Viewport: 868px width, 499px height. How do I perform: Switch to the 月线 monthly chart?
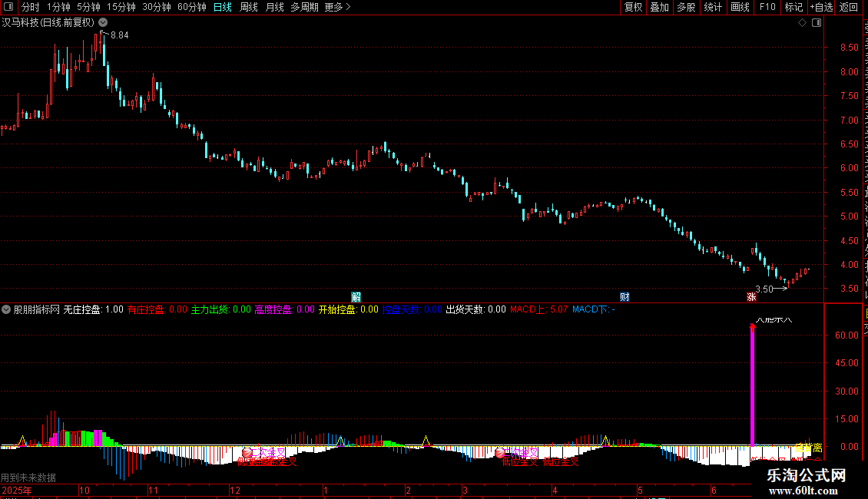[x=274, y=7]
